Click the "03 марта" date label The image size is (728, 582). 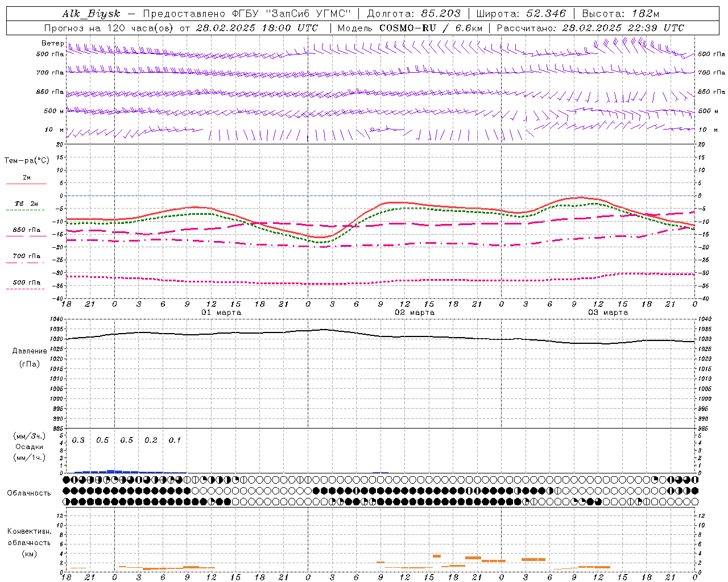click(x=608, y=313)
